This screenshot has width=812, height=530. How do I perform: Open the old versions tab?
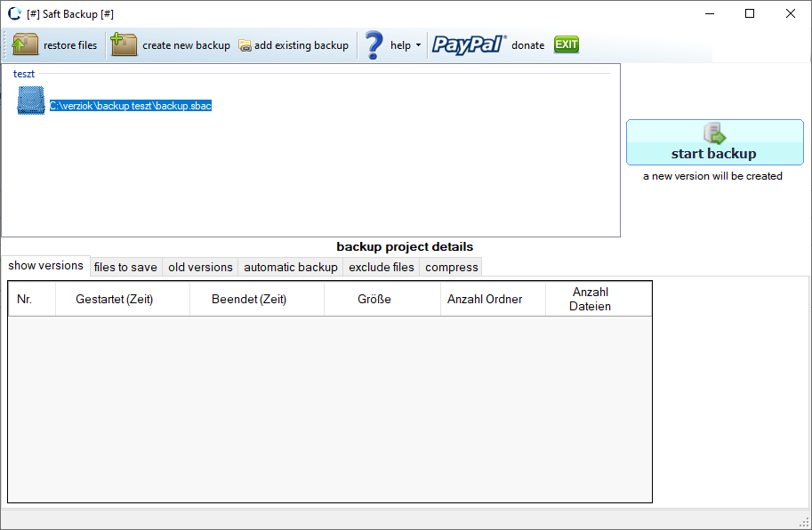(x=200, y=267)
